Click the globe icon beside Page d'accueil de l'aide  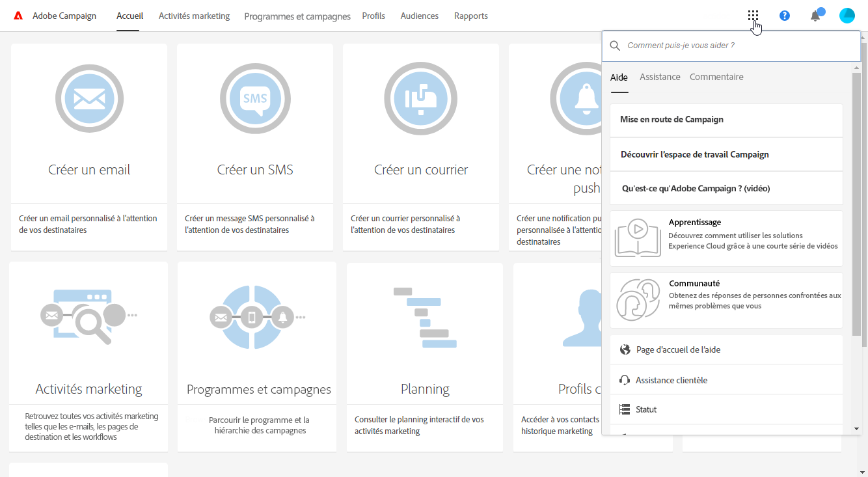[625, 350]
